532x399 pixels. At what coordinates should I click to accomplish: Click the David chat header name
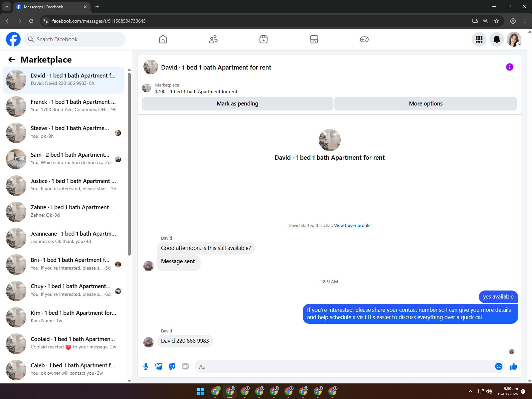(x=216, y=67)
